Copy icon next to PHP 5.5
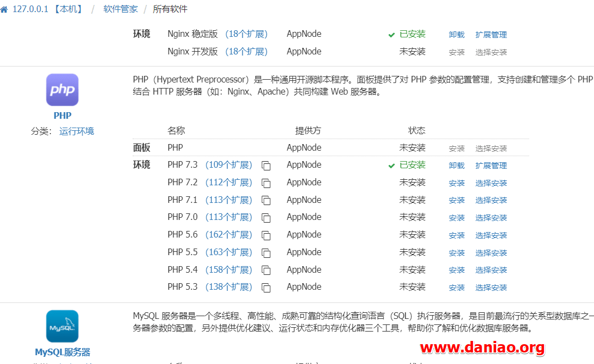The height and width of the screenshot is (364, 594). tap(266, 253)
